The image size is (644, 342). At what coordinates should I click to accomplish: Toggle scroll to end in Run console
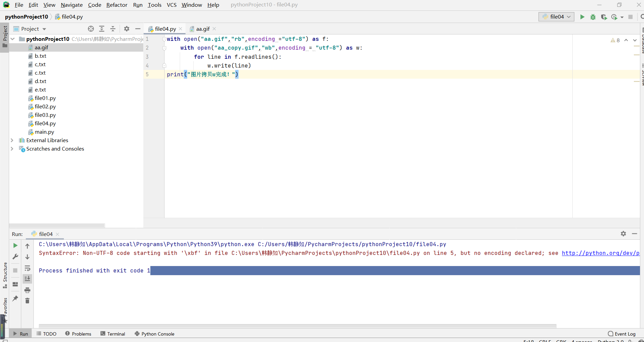(27, 279)
